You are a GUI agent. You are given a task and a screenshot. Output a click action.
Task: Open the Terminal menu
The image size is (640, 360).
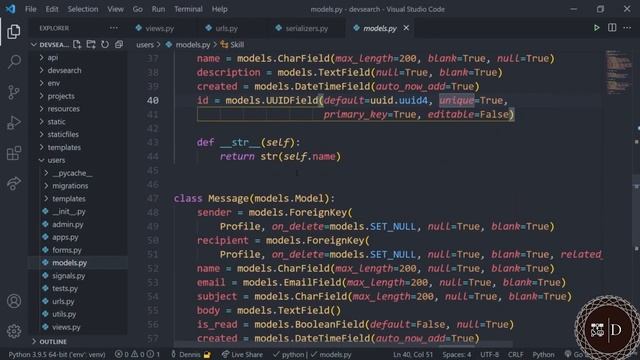click(x=188, y=9)
